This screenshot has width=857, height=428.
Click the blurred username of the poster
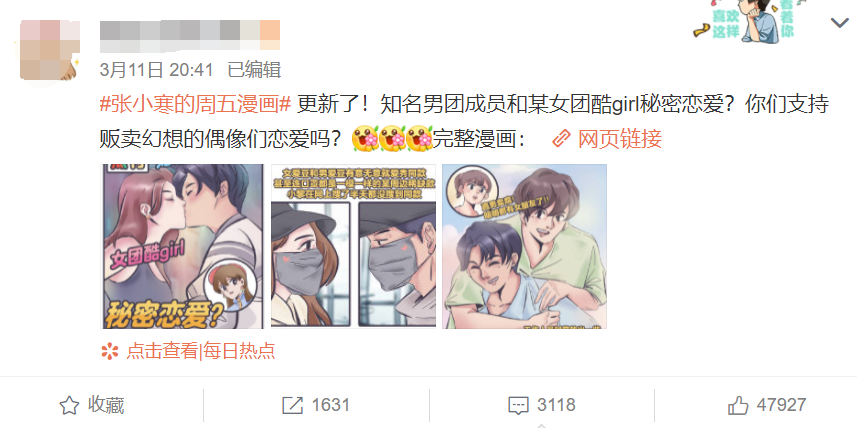tap(190, 35)
